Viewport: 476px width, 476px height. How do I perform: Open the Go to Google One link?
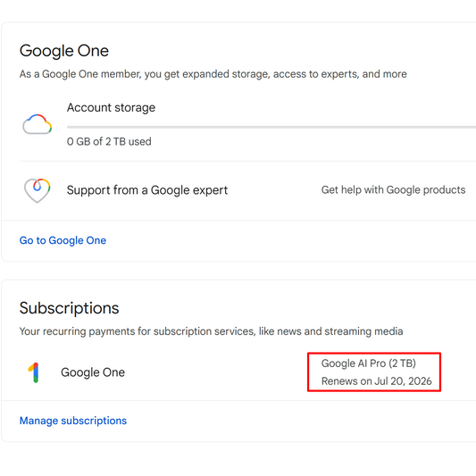pyautogui.click(x=63, y=240)
